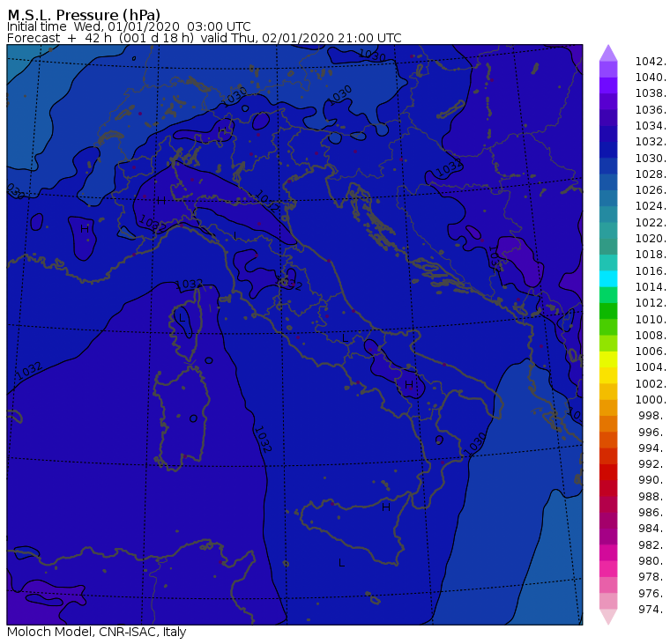Click the 1004 legend value
Screen dimensions: 670x644
click(x=651, y=366)
